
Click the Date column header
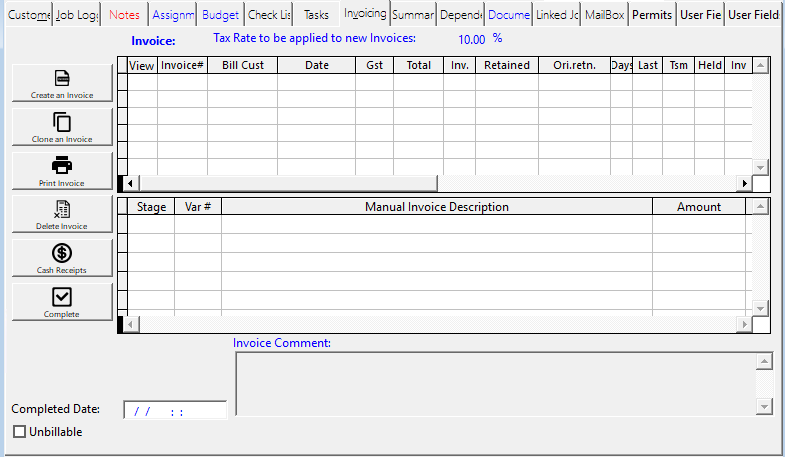(317, 65)
